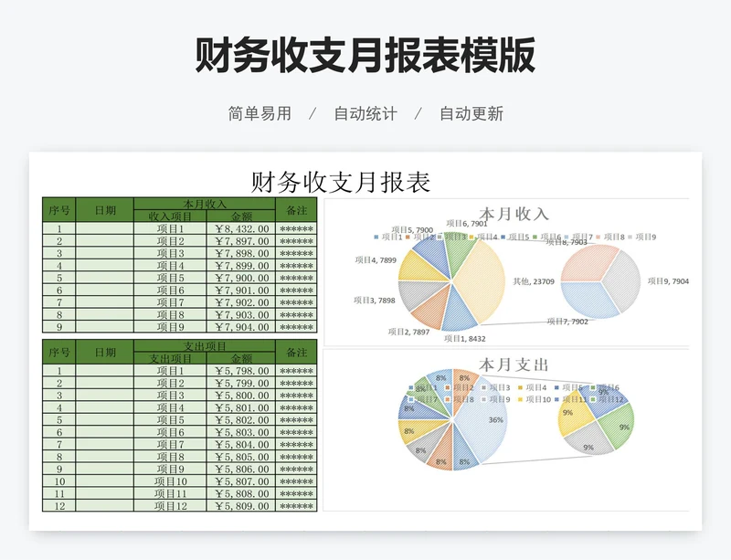The width and height of the screenshot is (731, 560).
Task: Click the 项目4 legend entry in expense chart
Action: tap(532, 387)
